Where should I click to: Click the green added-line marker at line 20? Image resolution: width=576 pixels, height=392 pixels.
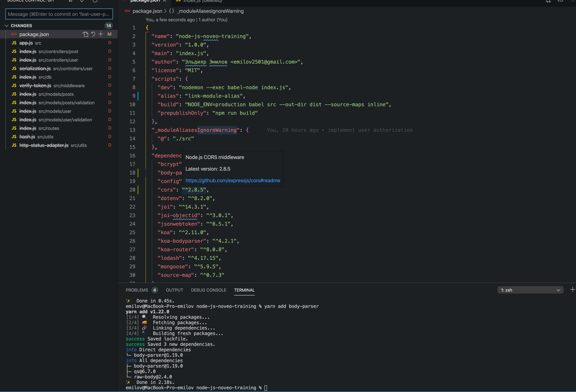tap(138, 190)
